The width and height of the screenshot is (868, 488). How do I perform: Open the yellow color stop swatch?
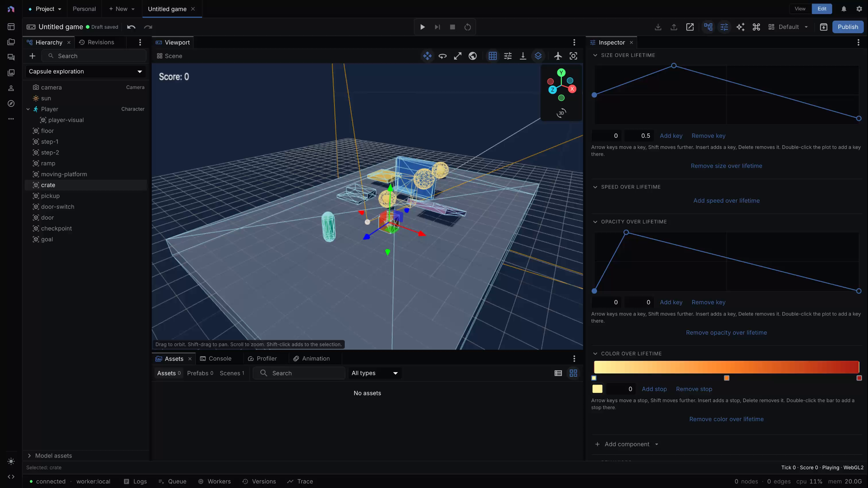point(597,389)
